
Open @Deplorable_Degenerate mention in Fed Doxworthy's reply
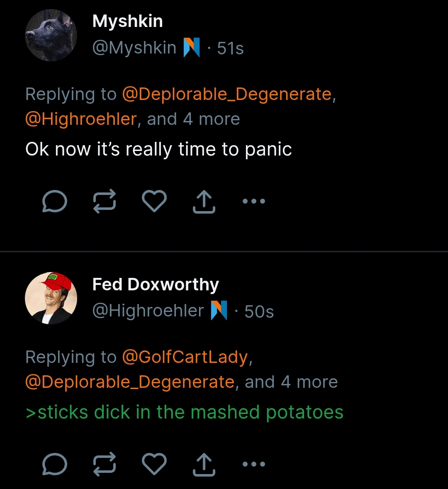tap(130, 382)
